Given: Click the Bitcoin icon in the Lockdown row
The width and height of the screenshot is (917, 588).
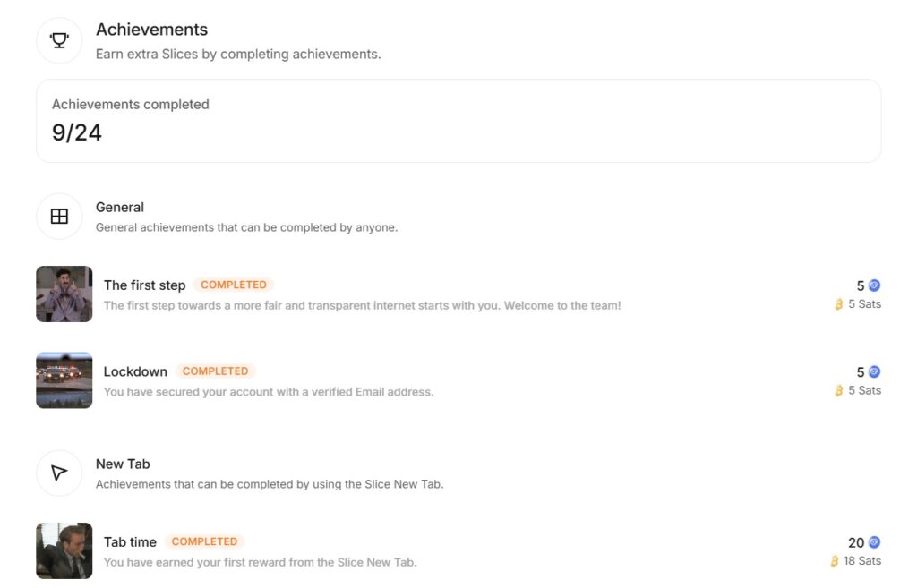Looking at the screenshot, I should tap(838, 390).
